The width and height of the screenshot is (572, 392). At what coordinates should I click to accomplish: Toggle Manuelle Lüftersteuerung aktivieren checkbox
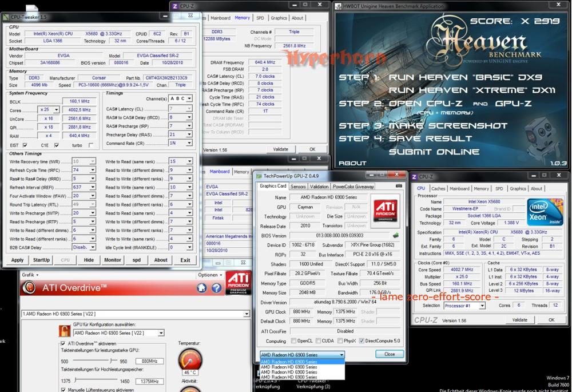point(63,390)
